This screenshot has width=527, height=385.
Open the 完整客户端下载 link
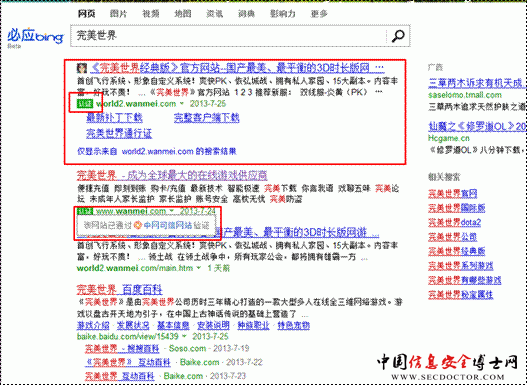pyautogui.click(x=207, y=118)
